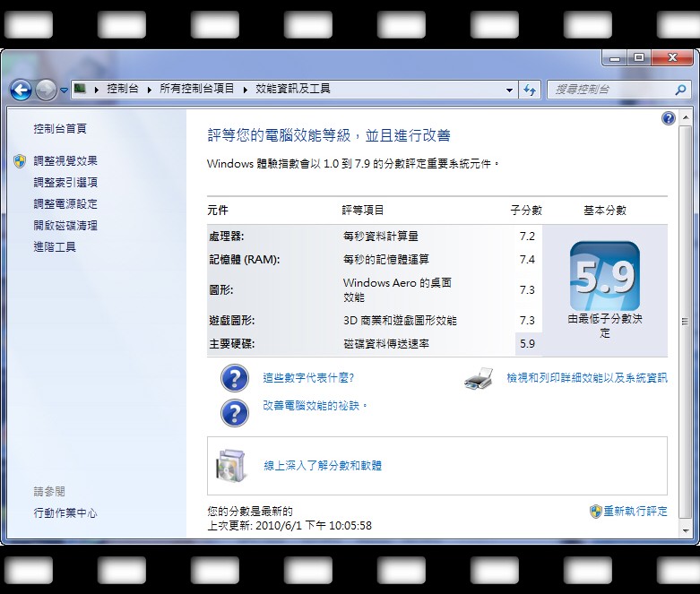Viewport: 700px width, 594px height.
Task: Click 基本分數 column header
Action: (x=605, y=211)
